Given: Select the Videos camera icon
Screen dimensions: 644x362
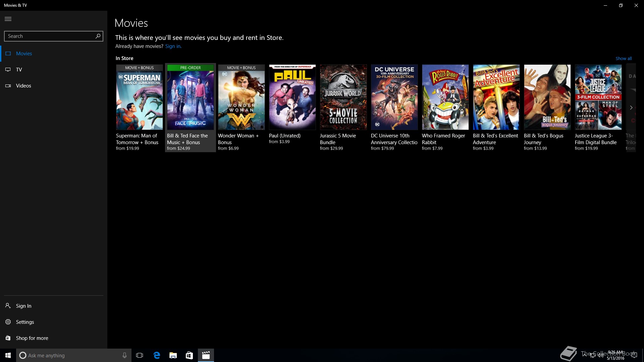Looking at the screenshot, I should pos(8,85).
